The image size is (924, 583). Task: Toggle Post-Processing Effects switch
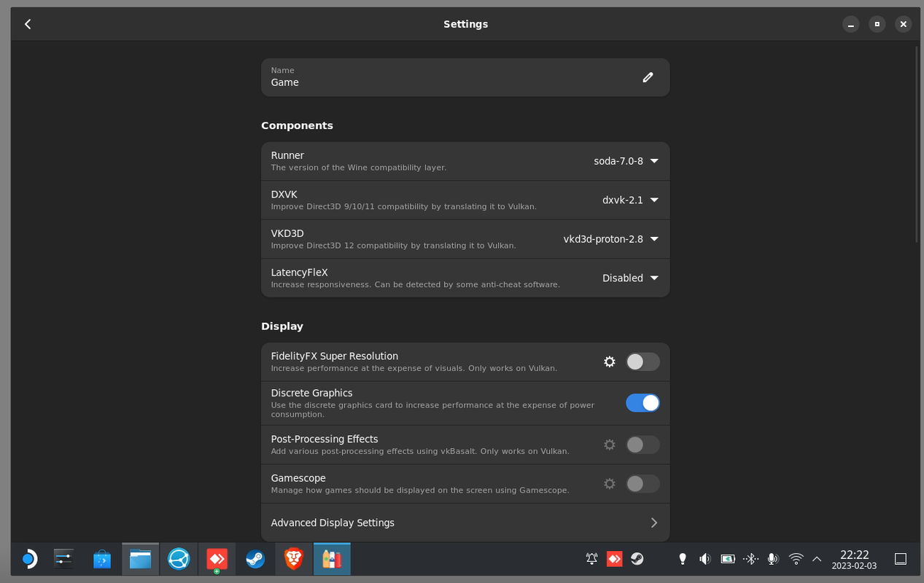point(642,445)
